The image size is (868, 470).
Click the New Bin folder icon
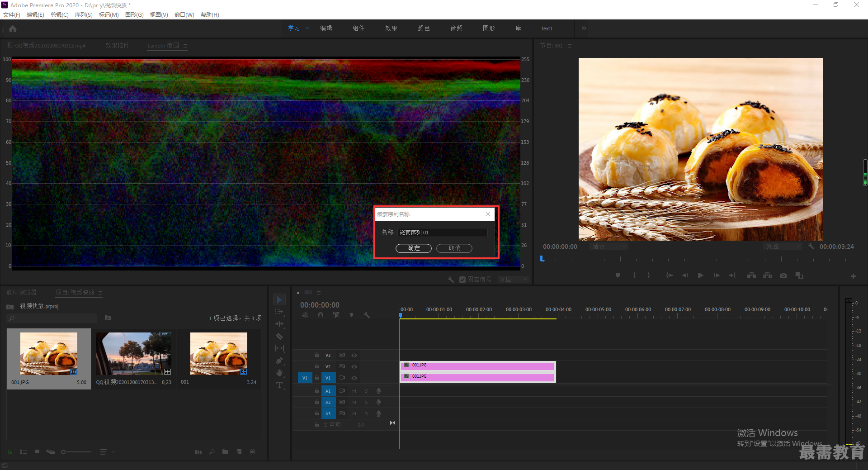pos(225,451)
